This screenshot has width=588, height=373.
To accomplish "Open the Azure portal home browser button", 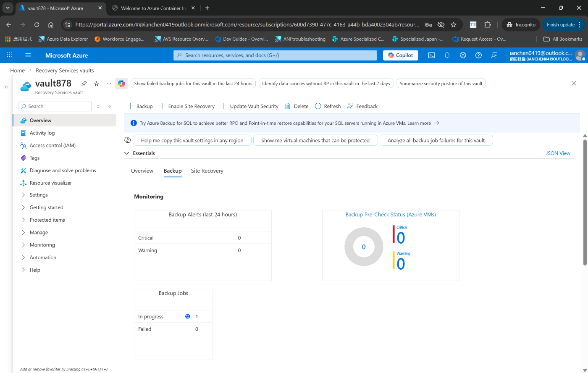I will [x=51, y=25].
